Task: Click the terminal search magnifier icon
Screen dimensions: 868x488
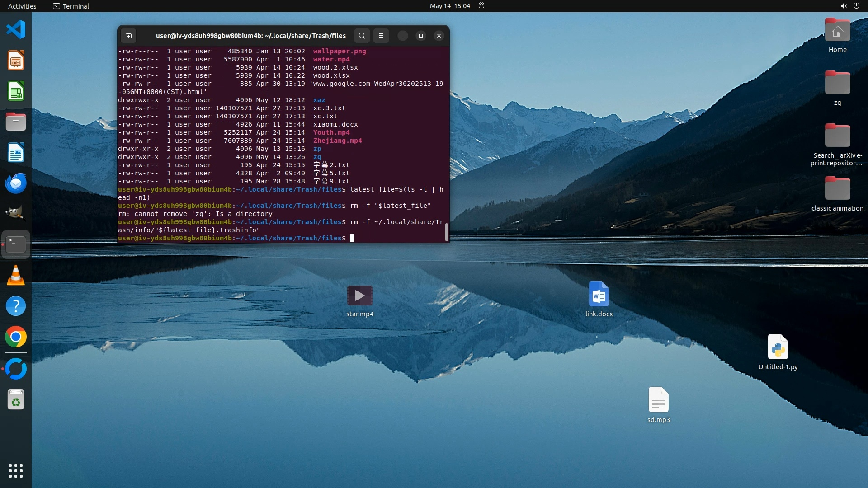Action: tap(362, 36)
